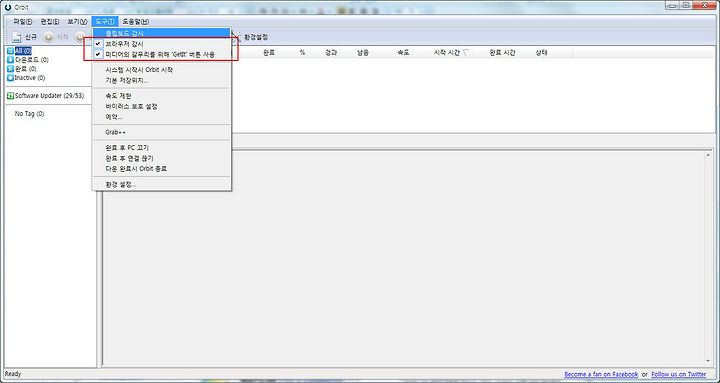
Task: Select the No Tag (0) item
Action: coord(29,113)
